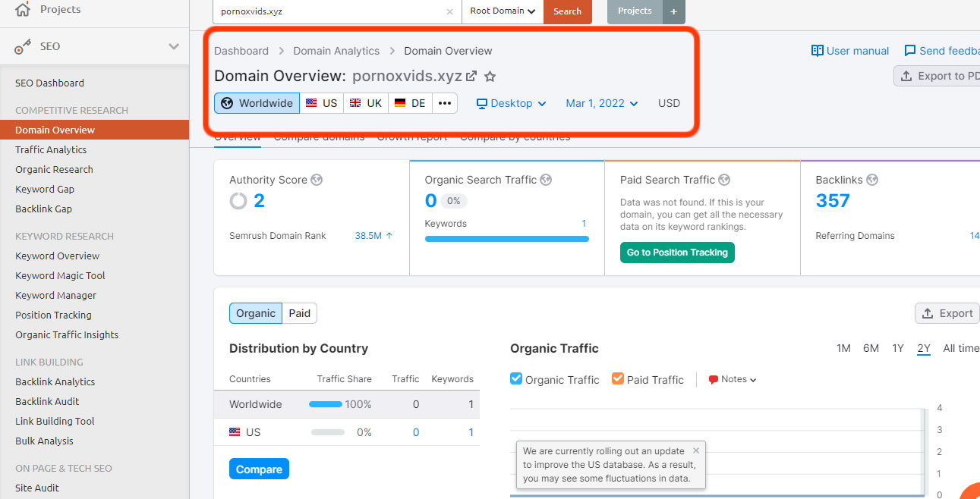980x499 pixels.
Task: Open the Mar 1, 2022 date dropdown
Action: click(x=602, y=103)
